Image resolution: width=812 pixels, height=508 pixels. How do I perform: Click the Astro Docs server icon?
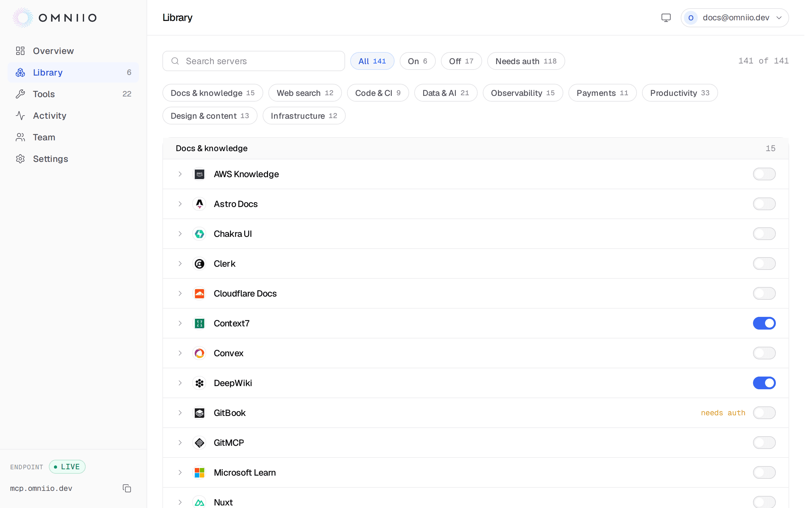pos(199,204)
